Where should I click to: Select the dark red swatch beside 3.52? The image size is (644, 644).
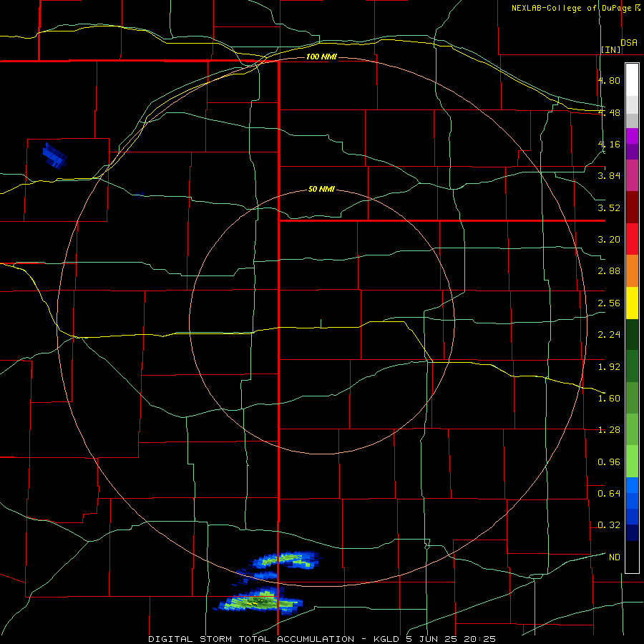coord(632,208)
